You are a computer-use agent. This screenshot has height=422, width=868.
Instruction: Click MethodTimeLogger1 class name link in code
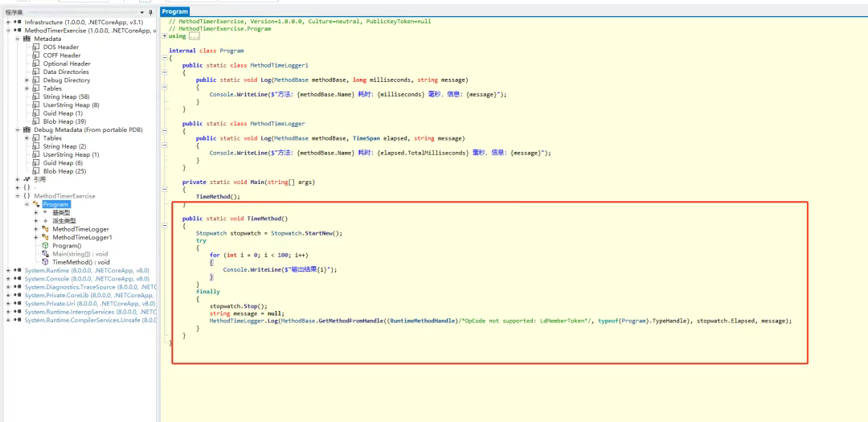click(279, 65)
